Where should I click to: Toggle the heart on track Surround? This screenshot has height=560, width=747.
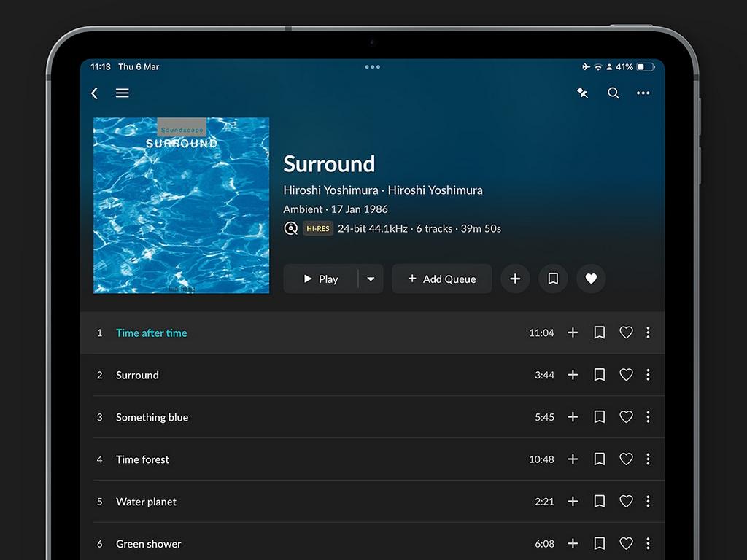pyautogui.click(x=626, y=375)
